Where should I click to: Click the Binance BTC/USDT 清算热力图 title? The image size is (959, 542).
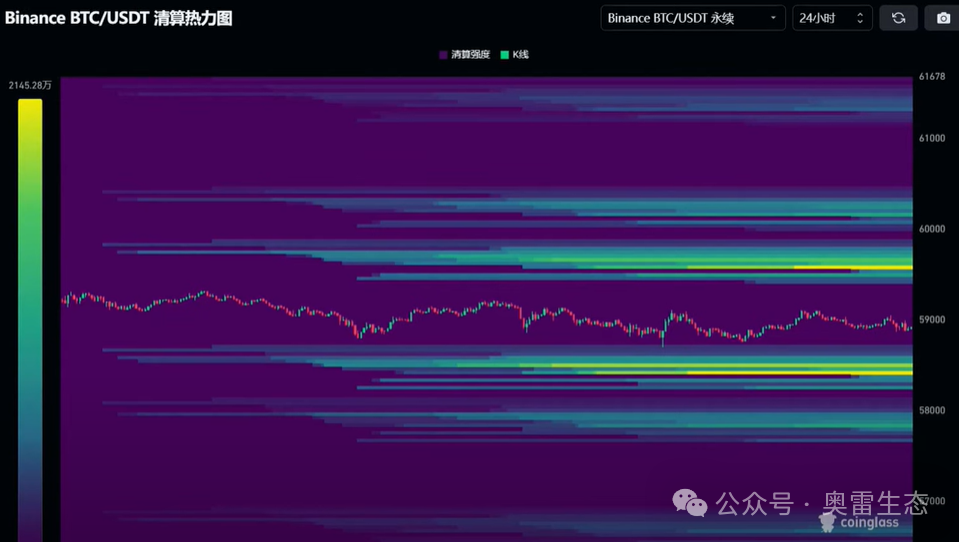pyautogui.click(x=119, y=18)
